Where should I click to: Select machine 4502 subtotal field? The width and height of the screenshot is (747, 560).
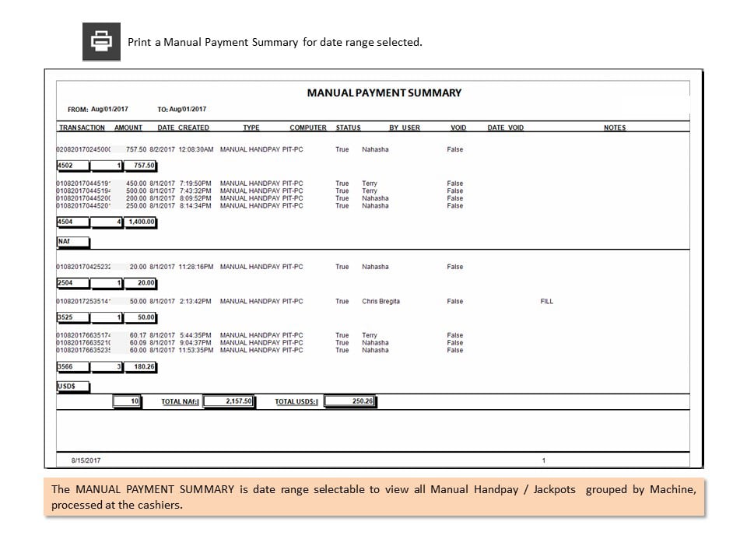click(73, 166)
